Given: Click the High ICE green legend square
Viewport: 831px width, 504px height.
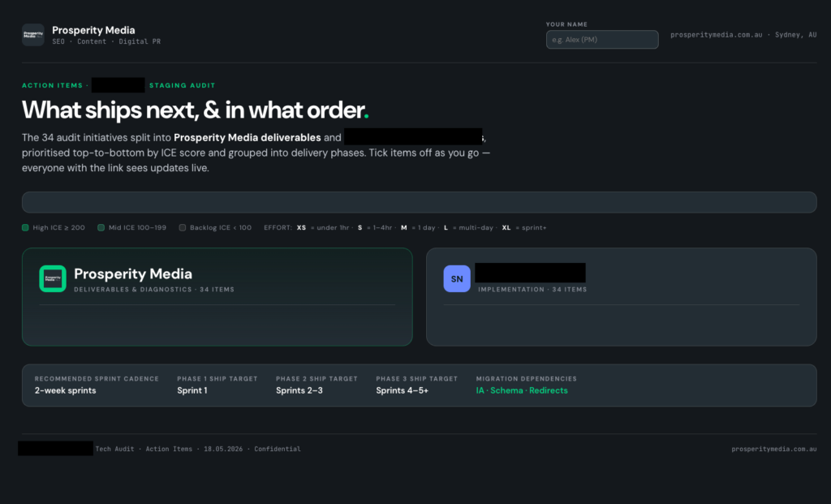Looking at the screenshot, I should (25, 227).
